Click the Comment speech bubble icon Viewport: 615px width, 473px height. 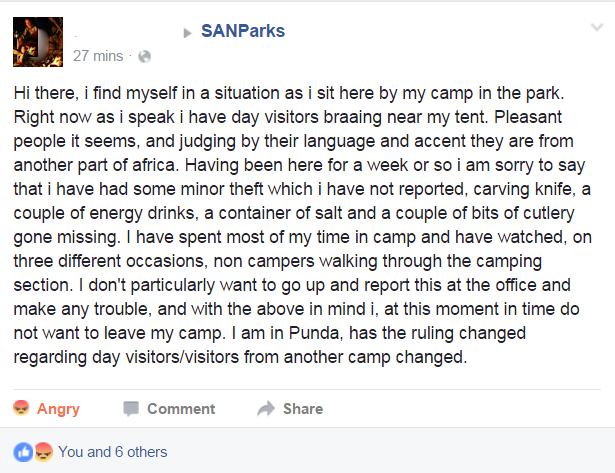click(131, 408)
